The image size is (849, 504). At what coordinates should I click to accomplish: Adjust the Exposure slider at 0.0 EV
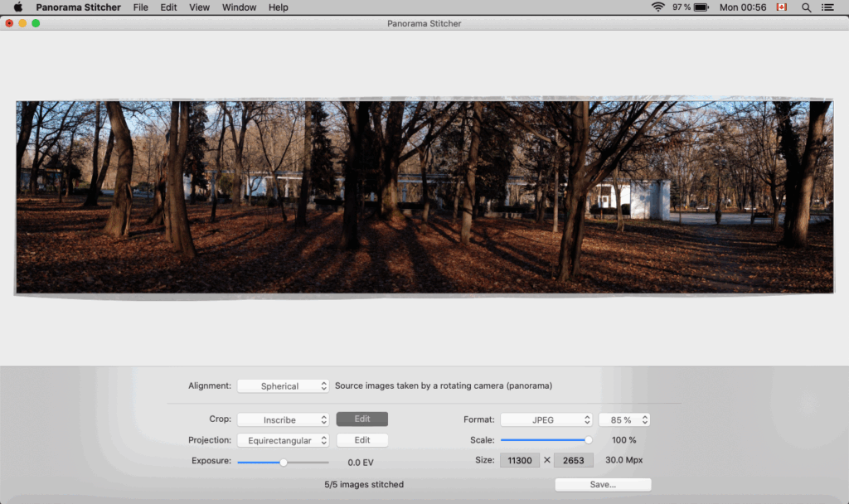283,461
